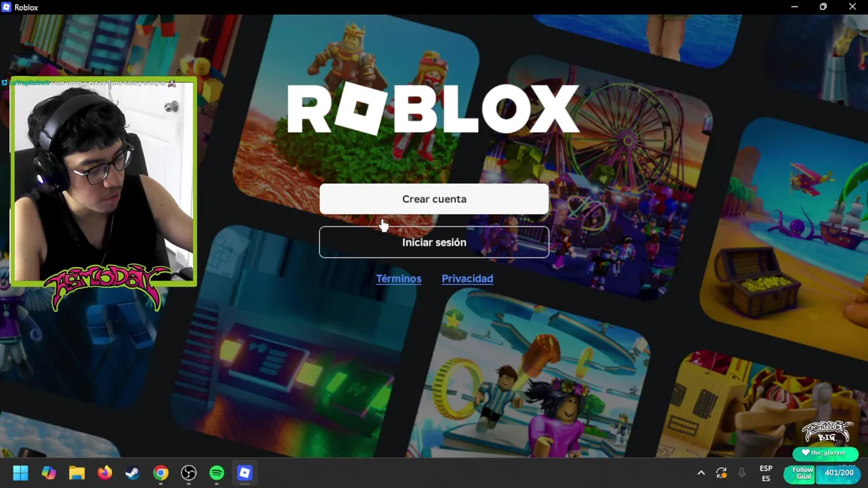The width and height of the screenshot is (868, 488).
Task: Click the microphone tray icon
Action: [x=742, y=473]
